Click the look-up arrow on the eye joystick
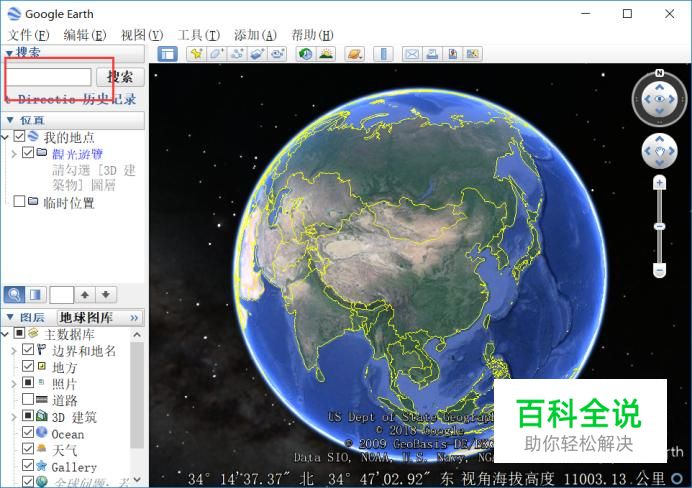Viewport: 692px width, 488px height. click(x=659, y=87)
